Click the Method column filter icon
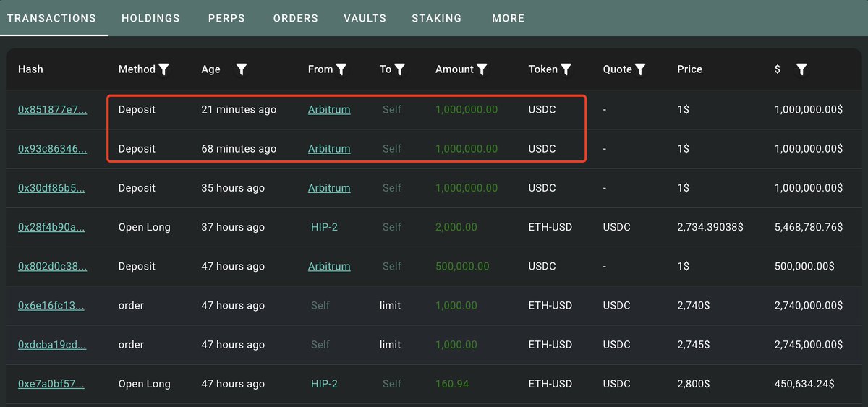This screenshot has height=407, width=868. tap(164, 69)
